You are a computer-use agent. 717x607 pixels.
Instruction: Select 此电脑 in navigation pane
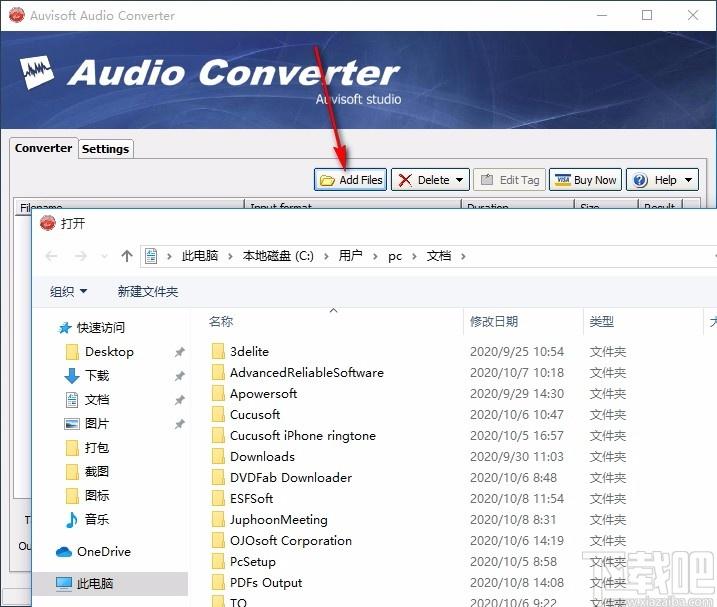[110, 584]
